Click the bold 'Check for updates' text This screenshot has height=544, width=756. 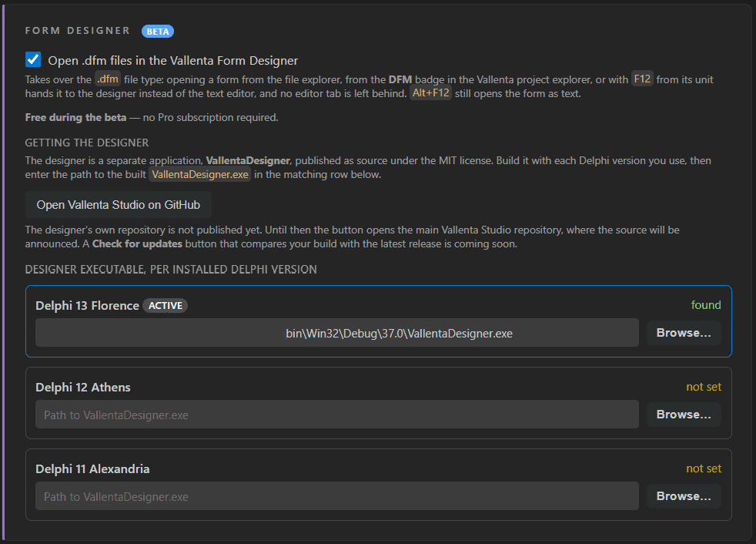coord(137,243)
